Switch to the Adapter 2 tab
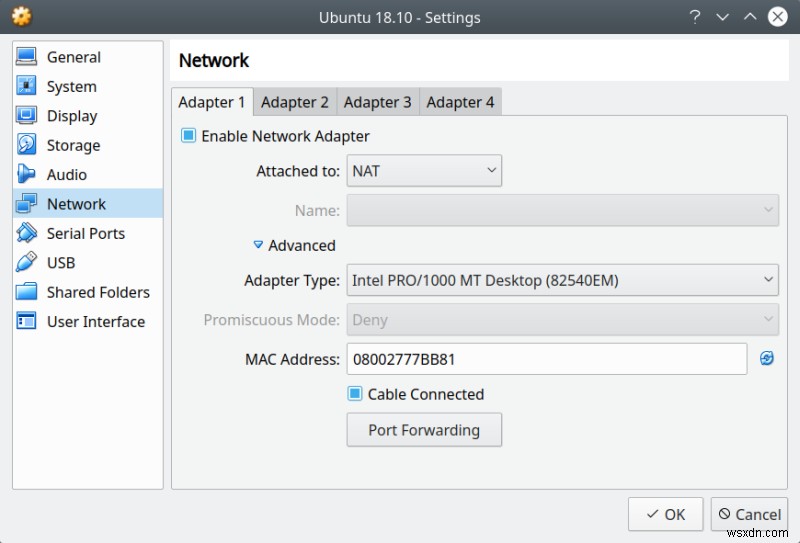Screen dimensions: 800x543 pyautogui.click(x=295, y=102)
